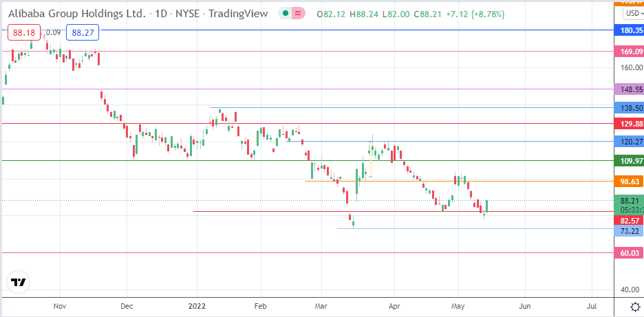Click the low value L82.00
Image resolution: width=644 pixels, height=317 pixels.
[x=396, y=14]
